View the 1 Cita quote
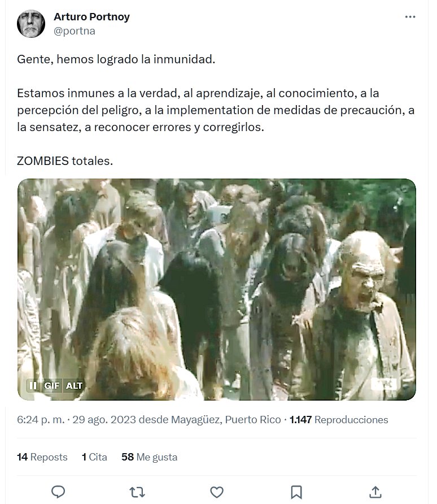 coord(94,457)
